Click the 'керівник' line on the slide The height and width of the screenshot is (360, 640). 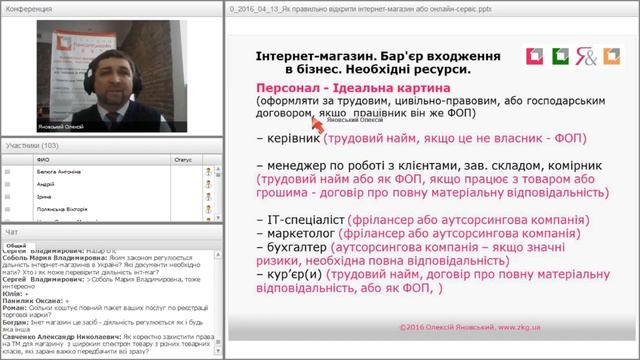(421, 138)
